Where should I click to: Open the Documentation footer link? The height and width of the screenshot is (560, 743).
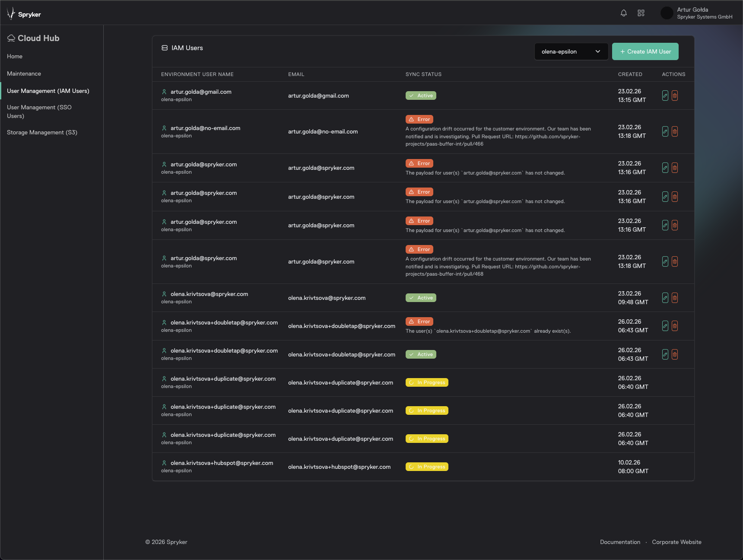tap(620, 542)
